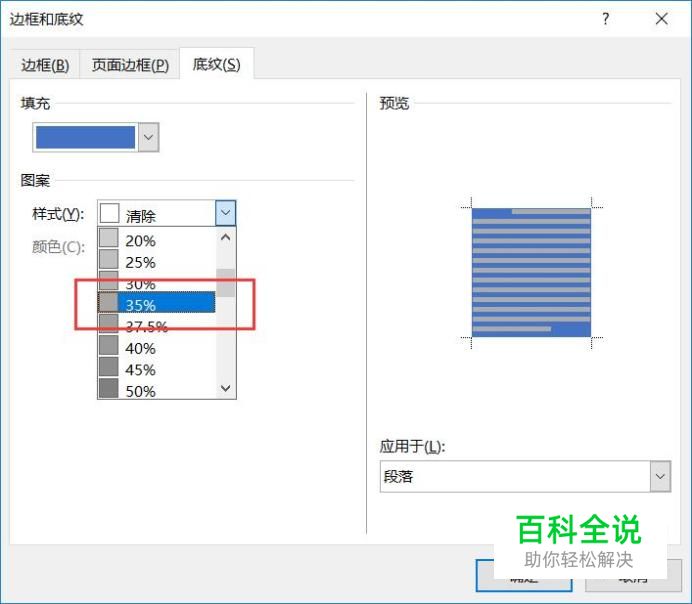Collapse the 样式 pattern style dropdown arrow
This screenshot has width=692, height=604.
(226, 213)
